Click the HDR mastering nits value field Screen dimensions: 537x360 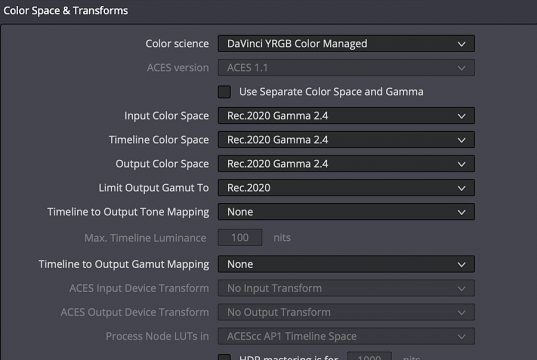[x=370, y=356]
